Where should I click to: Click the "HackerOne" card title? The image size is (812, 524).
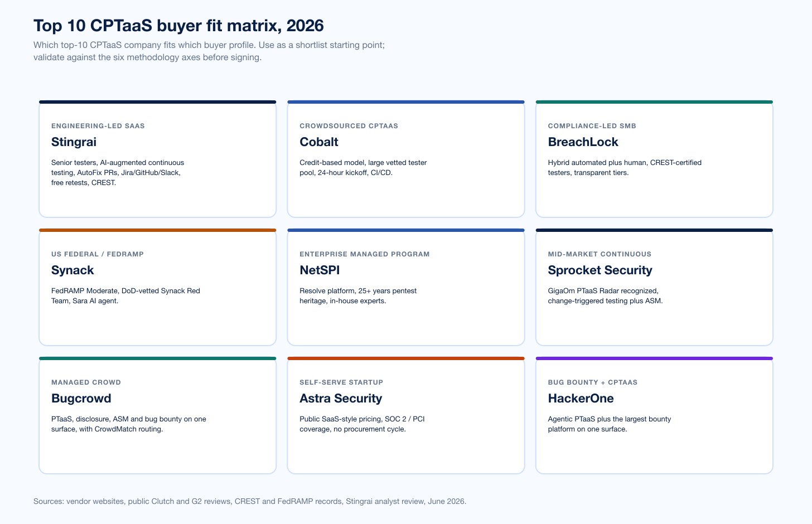(x=581, y=399)
